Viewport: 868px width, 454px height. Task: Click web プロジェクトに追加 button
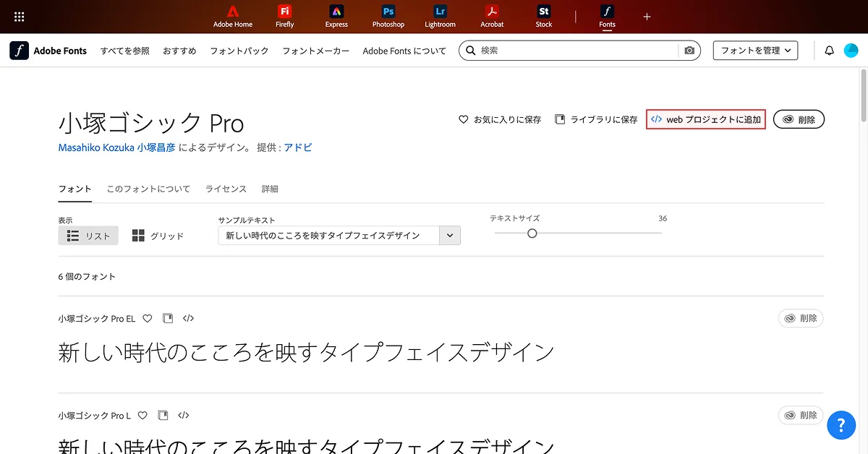point(706,119)
